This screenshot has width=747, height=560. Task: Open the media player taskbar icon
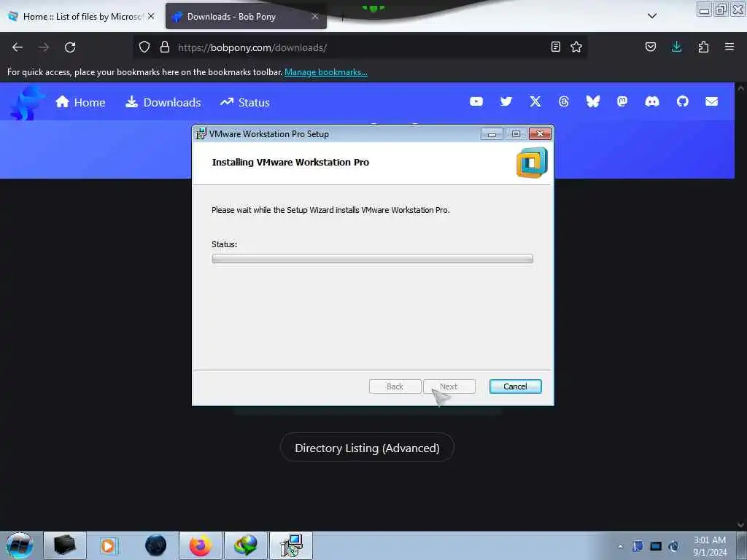(x=109, y=545)
